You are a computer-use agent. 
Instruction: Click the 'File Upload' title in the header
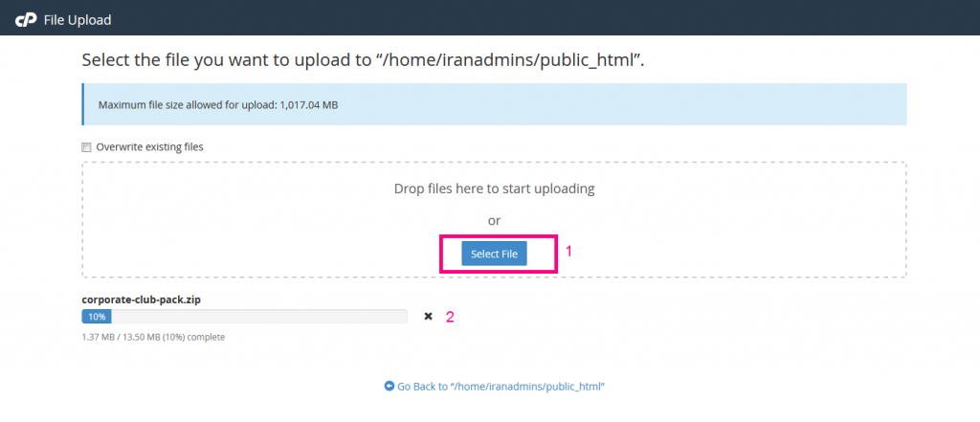click(78, 20)
